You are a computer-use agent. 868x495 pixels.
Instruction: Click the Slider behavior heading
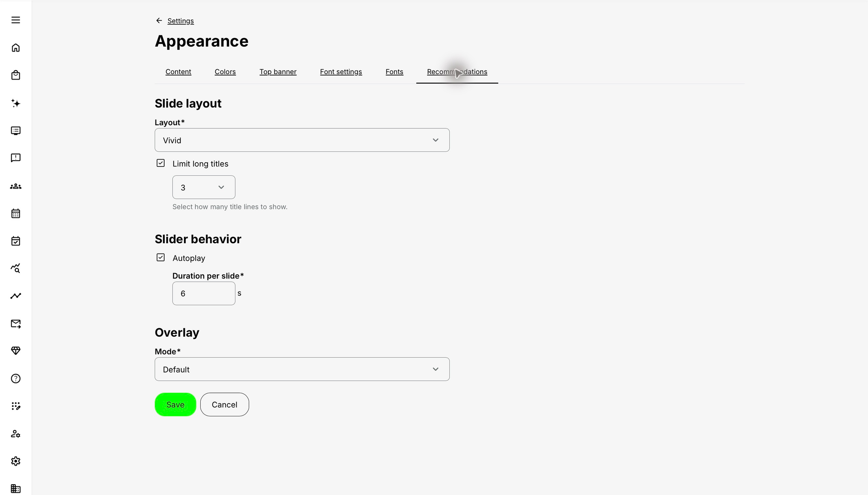198,239
